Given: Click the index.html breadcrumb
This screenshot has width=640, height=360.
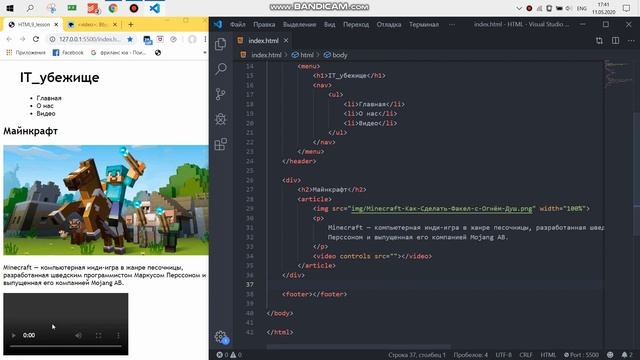Looking at the screenshot, I should coord(262,55).
